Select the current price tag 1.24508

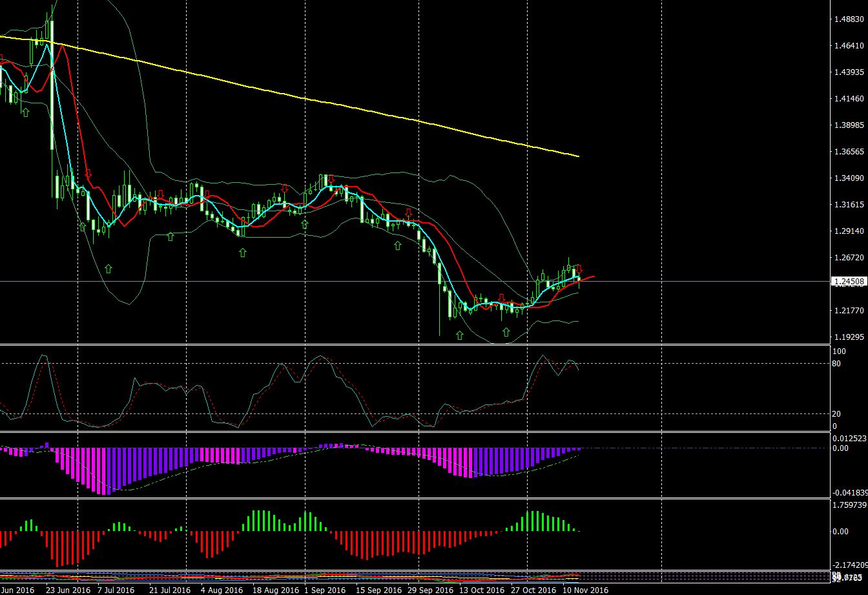[849, 282]
